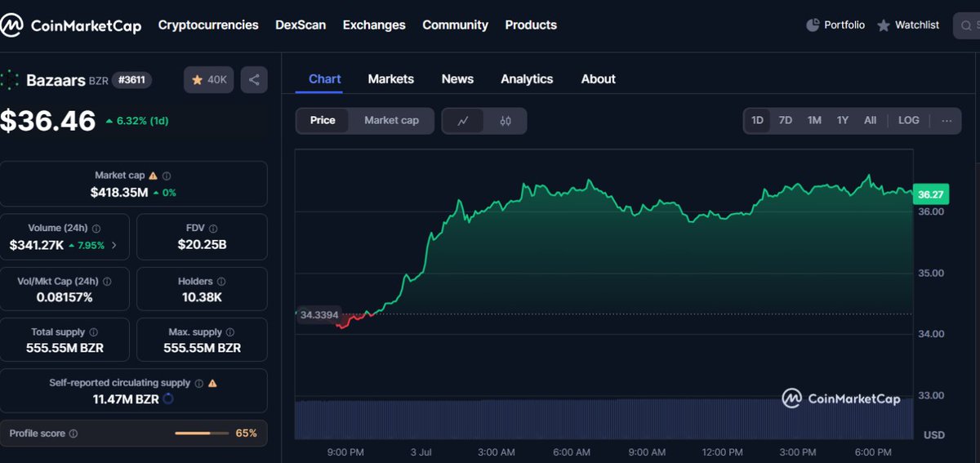Click the $418.35M market cap value
This screenshot has height=463, width=980.
coord(119,193)
